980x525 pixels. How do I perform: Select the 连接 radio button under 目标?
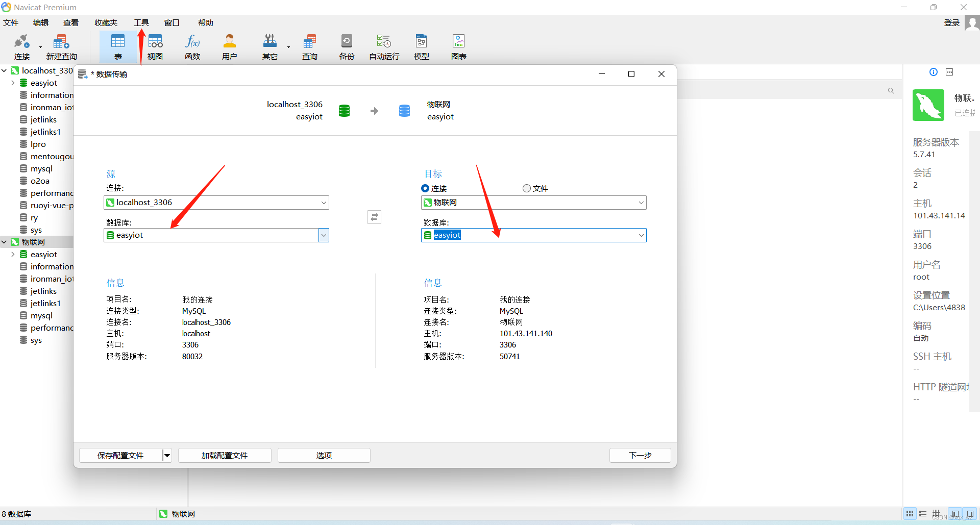tap(425, 188)
